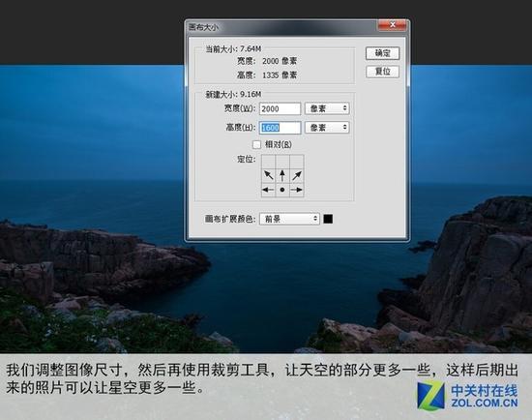The height and width of the screenshot is (420, 532).
Task: Click the top-left anchor arrow
Action: coord(268,175)
